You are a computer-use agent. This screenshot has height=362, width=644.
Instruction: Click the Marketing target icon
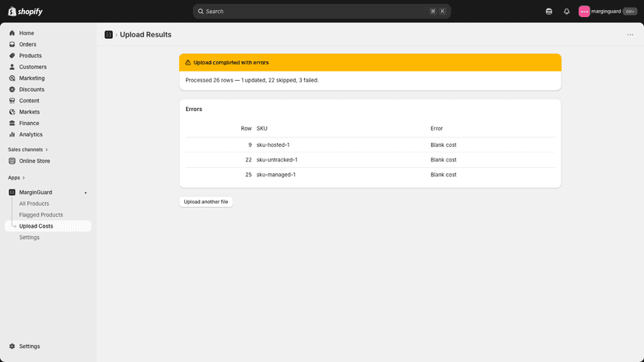pyautogui.click(x=12, y=78)
